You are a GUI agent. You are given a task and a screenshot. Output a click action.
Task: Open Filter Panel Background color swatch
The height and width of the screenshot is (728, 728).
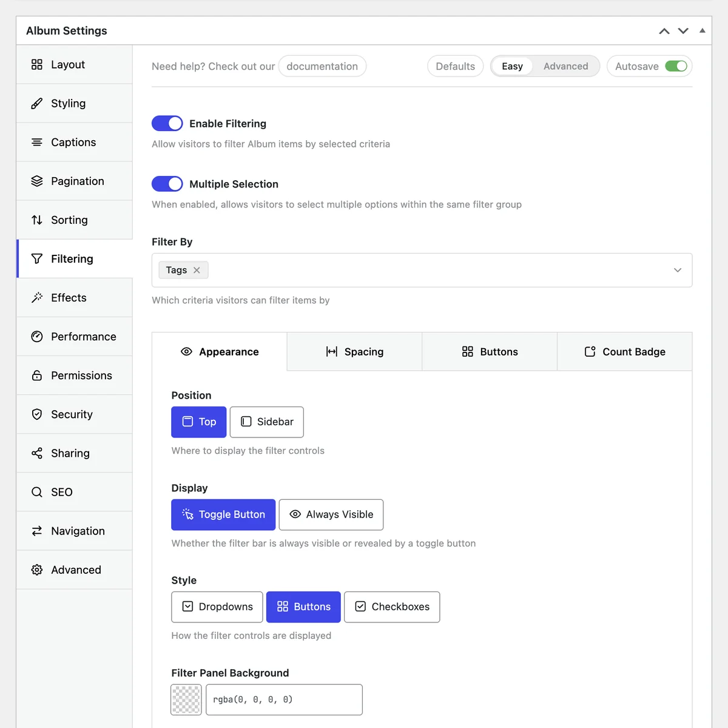click(186, 699)
